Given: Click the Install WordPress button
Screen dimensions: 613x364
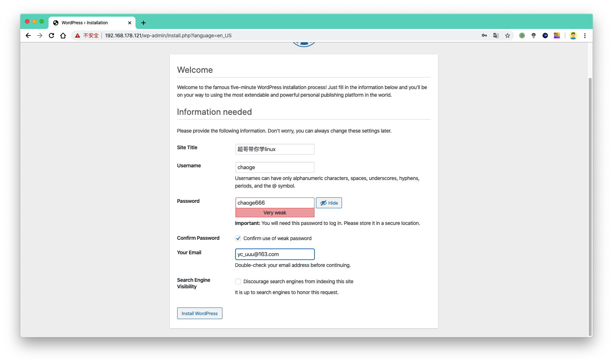Looking at the screenshot, I should point(200,313).
